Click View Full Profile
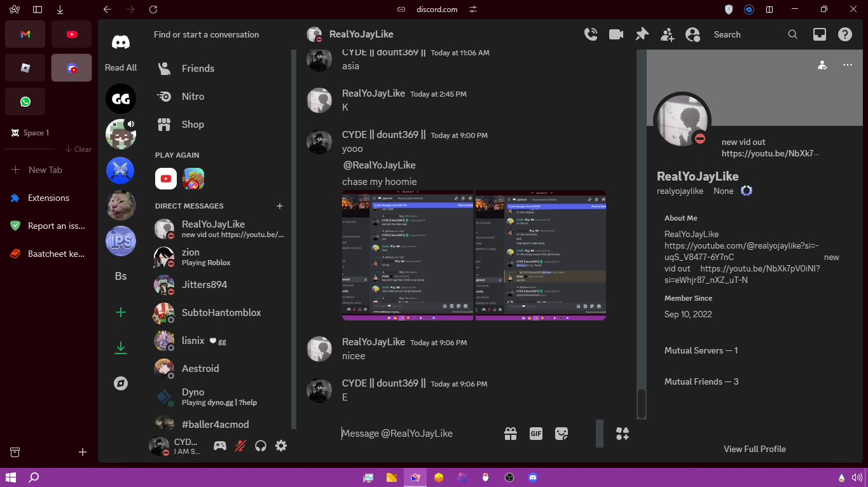868x487 pixels. (x=755, y=449)
